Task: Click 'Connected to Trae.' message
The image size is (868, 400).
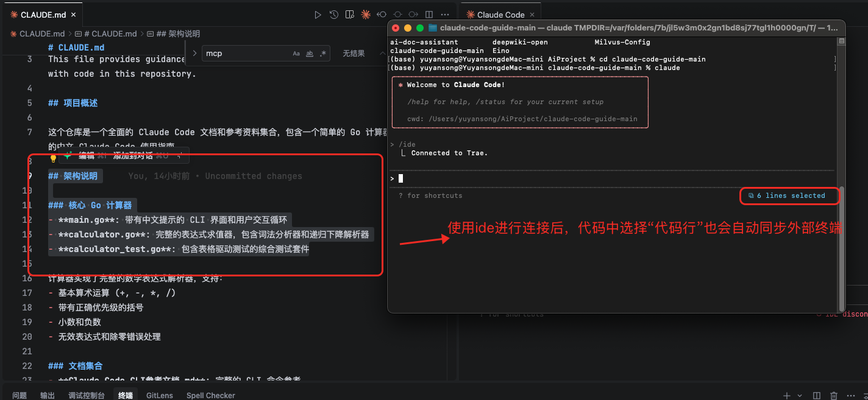Action: pyautogui.click(x=449, y=153)
